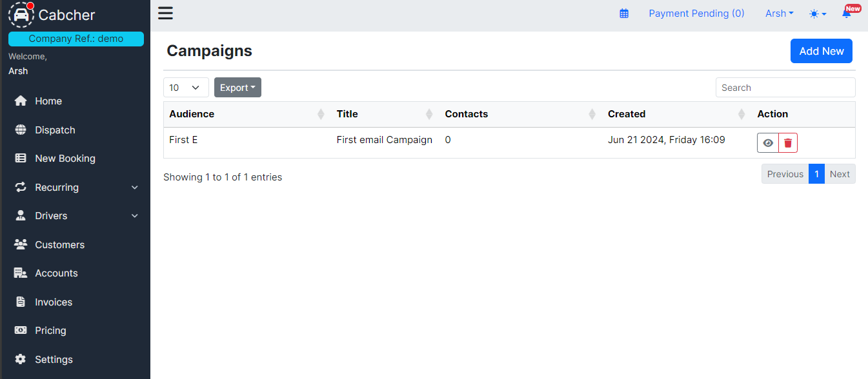Open the Arsh user dropdown

780,14
